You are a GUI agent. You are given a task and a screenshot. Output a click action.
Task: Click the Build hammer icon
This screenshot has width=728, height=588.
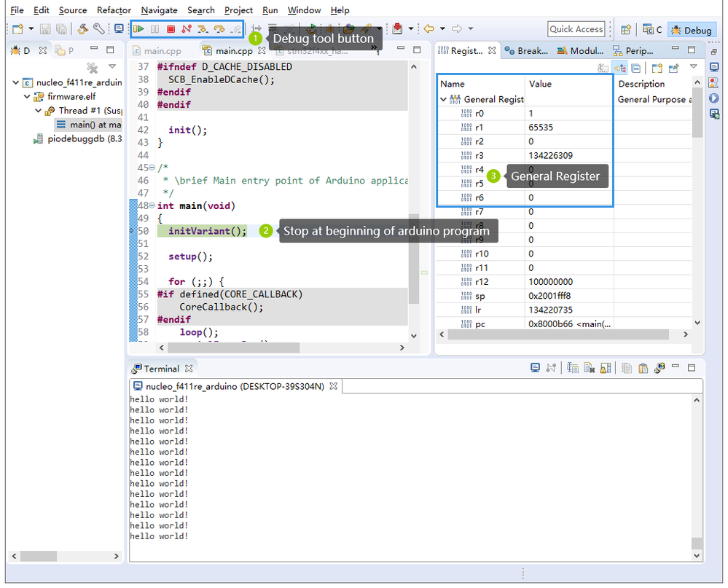[82, 28]
